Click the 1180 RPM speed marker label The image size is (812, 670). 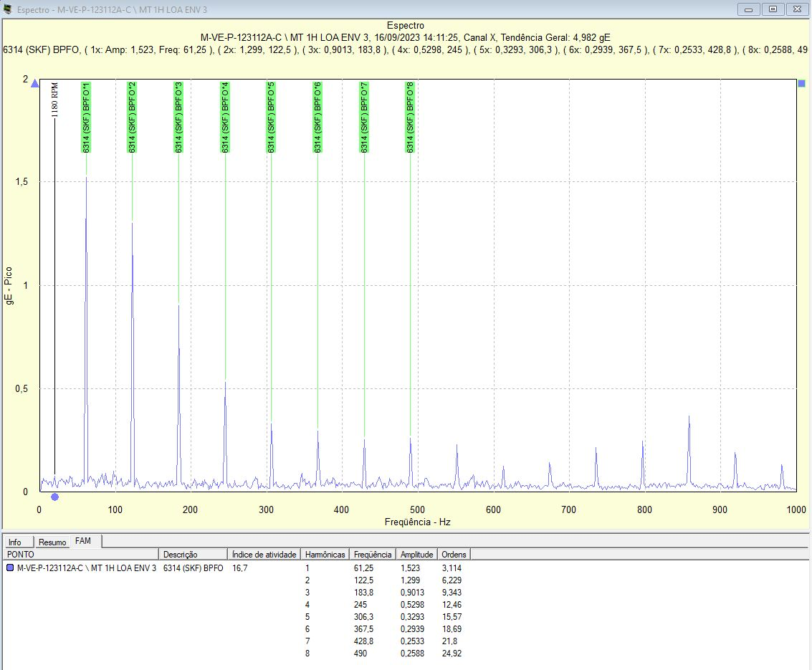tap(54, 100)
